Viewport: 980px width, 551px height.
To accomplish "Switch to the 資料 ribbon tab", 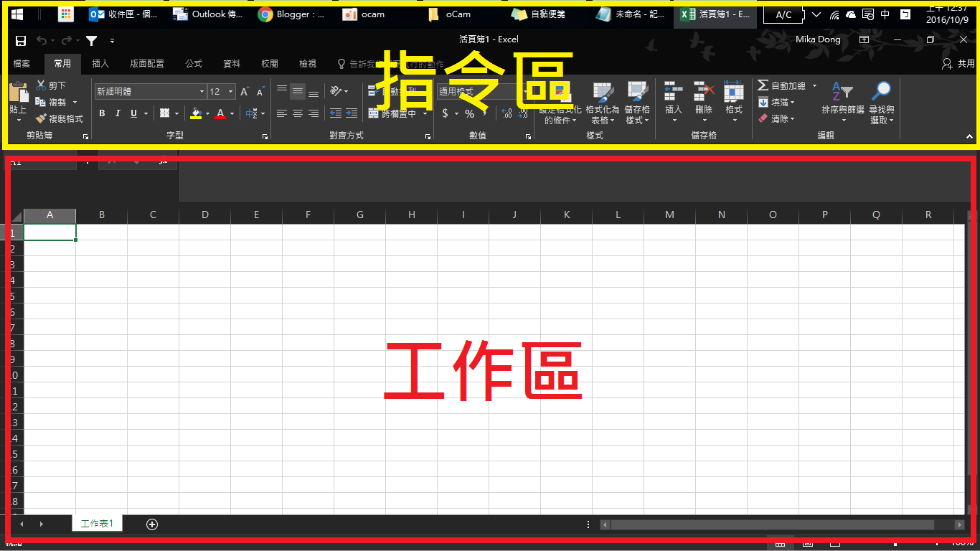I will tap(232, 64).
